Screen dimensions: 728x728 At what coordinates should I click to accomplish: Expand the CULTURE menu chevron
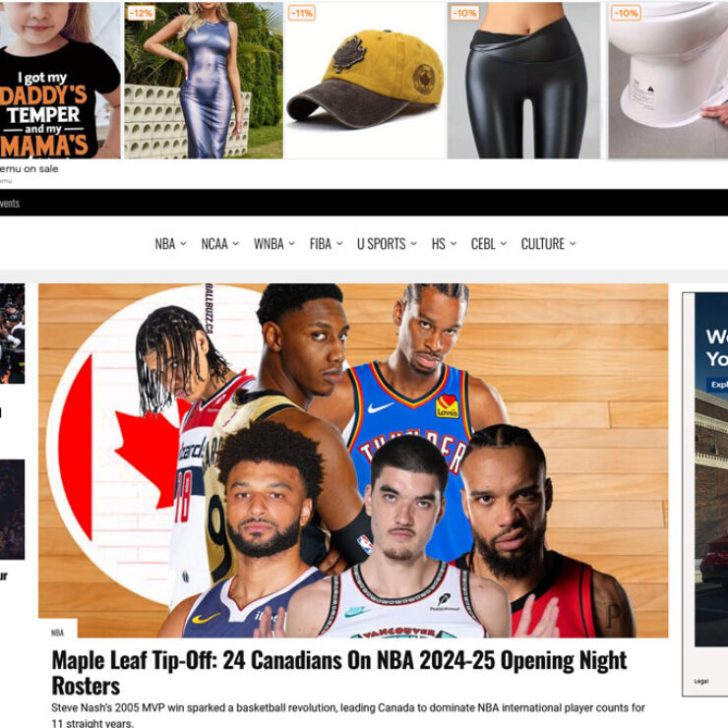[x=573, y=244]
